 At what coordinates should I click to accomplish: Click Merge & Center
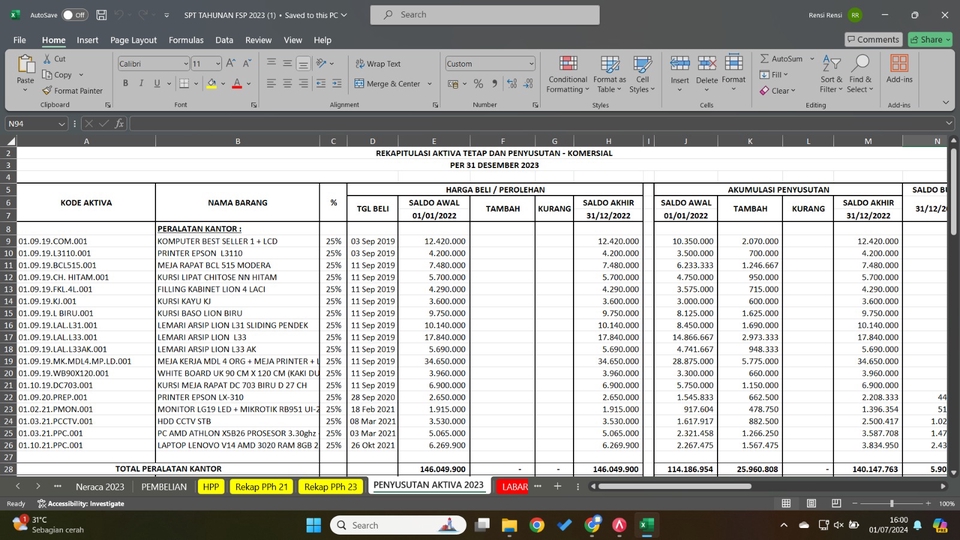pos(388,83)
